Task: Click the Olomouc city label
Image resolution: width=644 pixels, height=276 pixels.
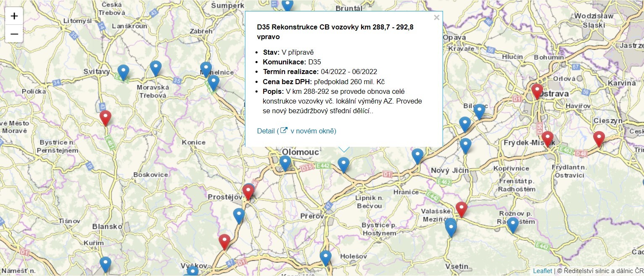Action: click(301, 152)
